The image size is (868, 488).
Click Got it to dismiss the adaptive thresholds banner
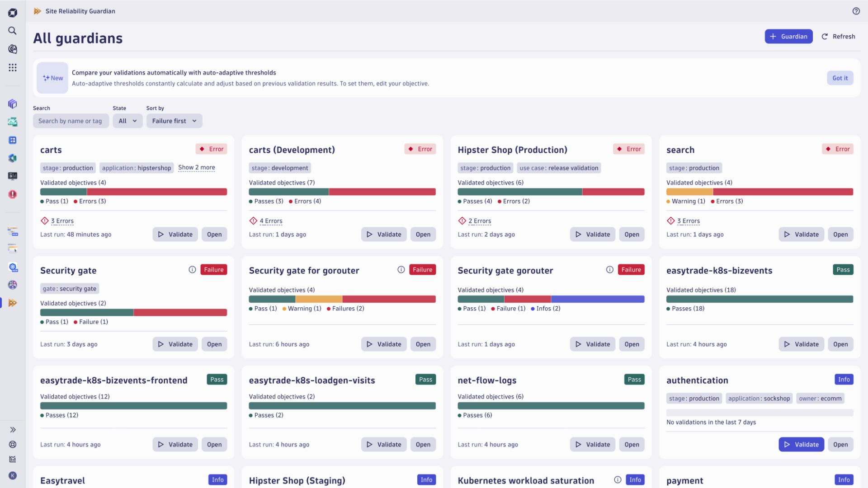tap(840, 78)
